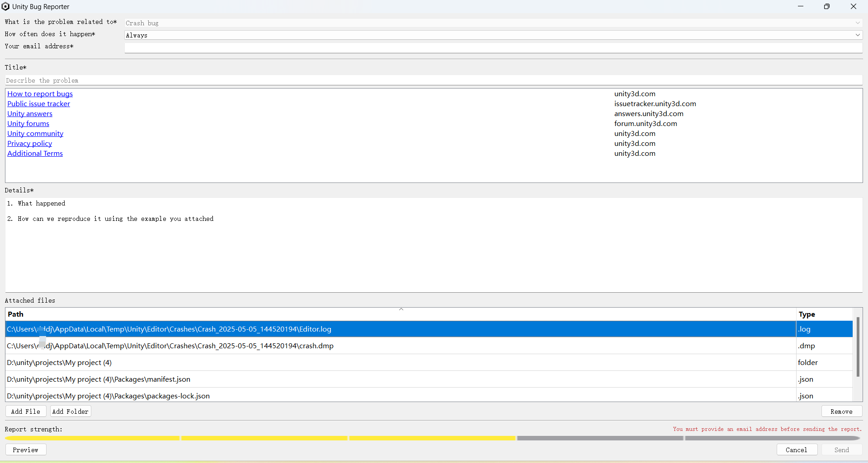
Task: Open the frequency dropdown showing Always
Action: click(857, 35)
